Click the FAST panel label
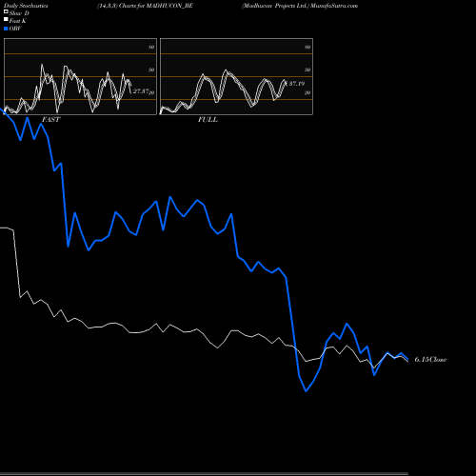This screenshot has width=476, height=476. (50, 119)
